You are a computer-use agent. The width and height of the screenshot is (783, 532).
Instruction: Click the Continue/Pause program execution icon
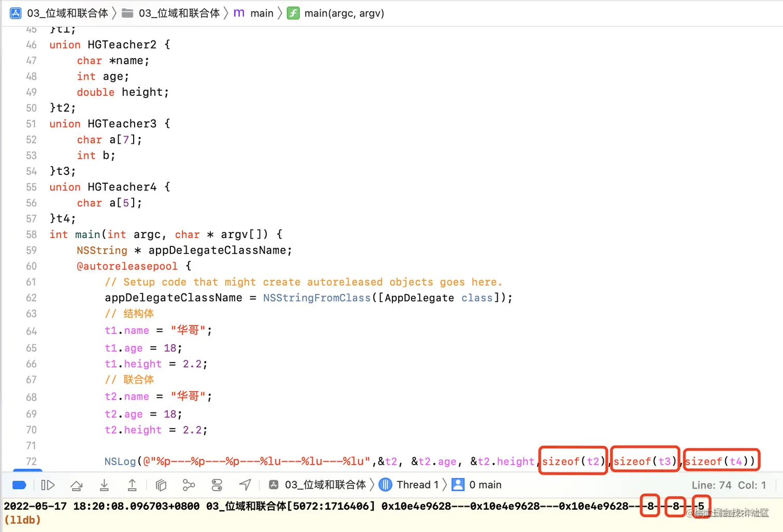48,485
